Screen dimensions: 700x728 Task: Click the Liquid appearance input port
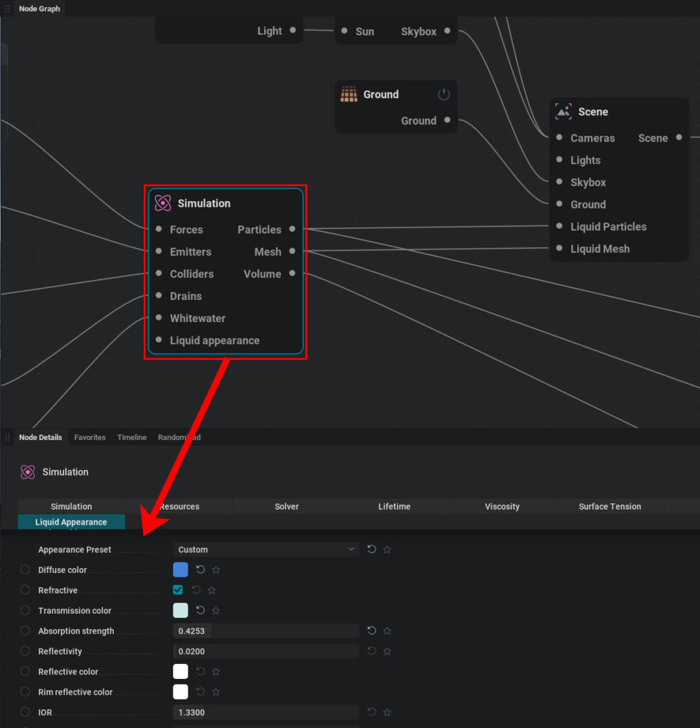[159, 340]
